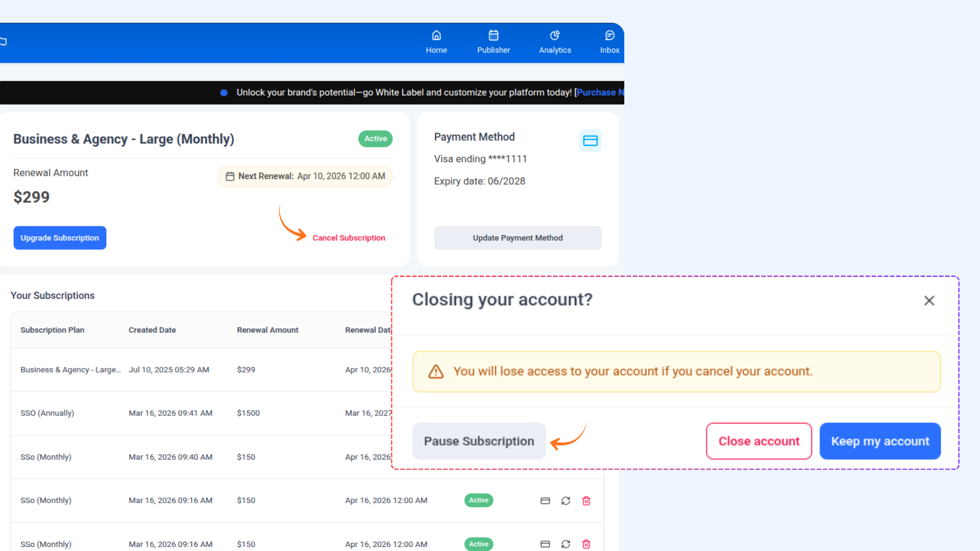Click the Close account button
The image size is (980, 551).
click(759, 441)
